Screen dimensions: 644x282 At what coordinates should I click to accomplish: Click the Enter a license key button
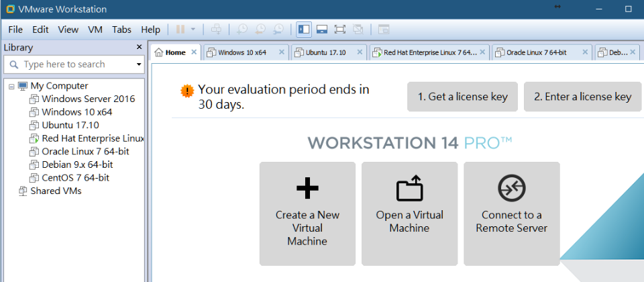[x=582, y=97]
